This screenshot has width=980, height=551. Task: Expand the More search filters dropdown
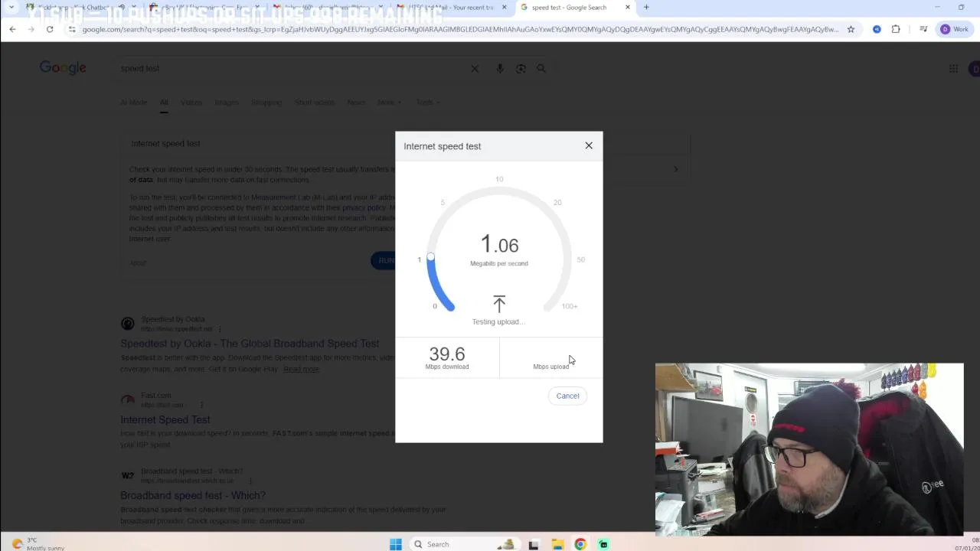coord(389,103)
